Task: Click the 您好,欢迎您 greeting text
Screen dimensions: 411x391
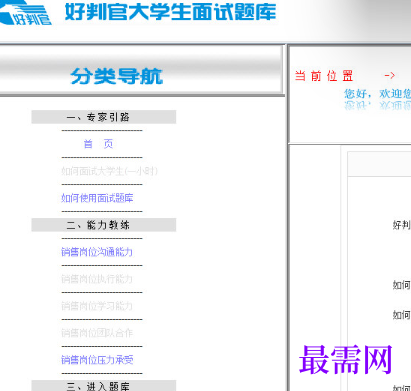Action: pyautogui.click(x=377, y=94)
